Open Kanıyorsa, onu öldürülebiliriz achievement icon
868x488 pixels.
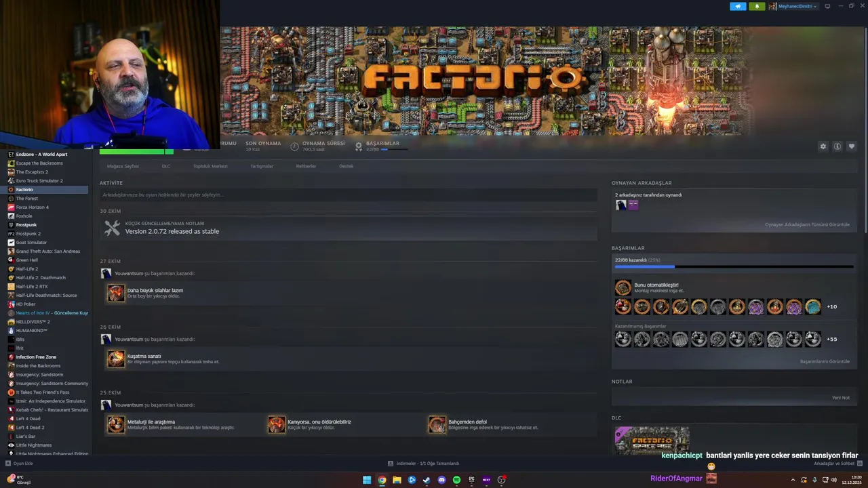277,424
